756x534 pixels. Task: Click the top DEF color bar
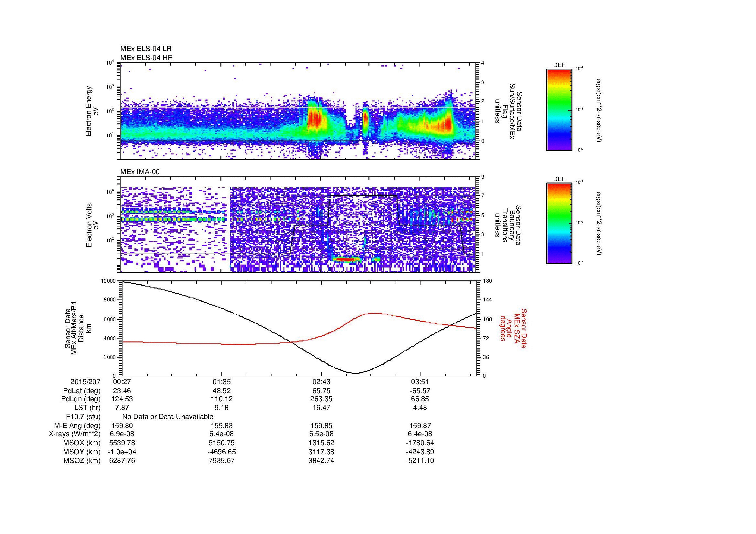(x=559, y=110)
